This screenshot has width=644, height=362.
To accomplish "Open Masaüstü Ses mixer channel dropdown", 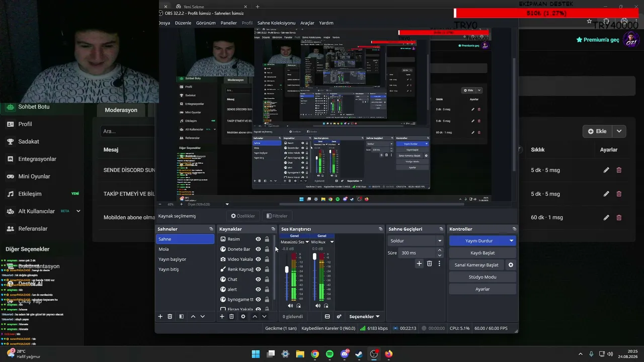I will [x=307, y=242].
